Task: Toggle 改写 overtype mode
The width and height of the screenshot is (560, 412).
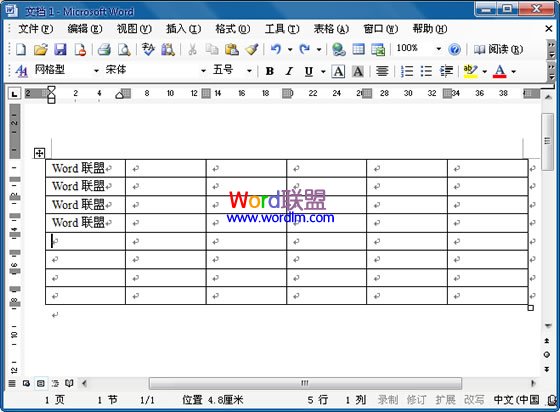Action: coord(474,400)
